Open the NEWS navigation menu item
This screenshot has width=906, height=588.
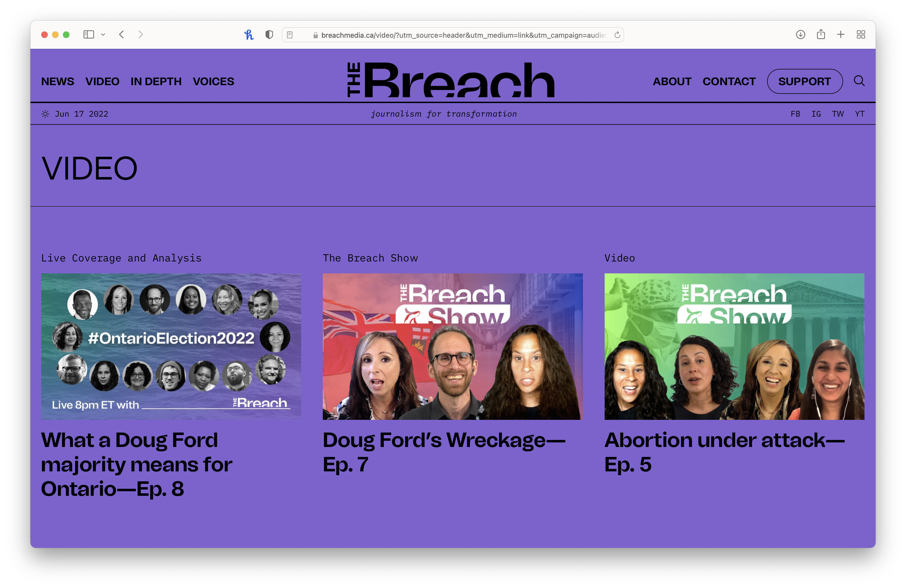pyautogui.click(x=58, y=81)
